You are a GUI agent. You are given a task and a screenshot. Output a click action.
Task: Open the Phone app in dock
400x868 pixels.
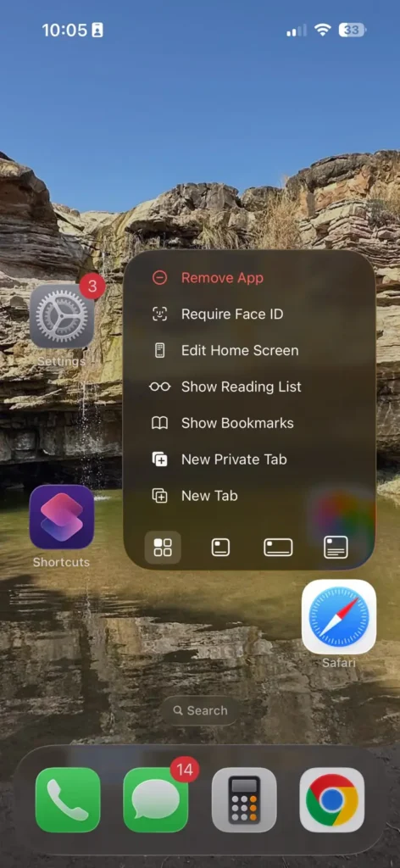[68, 800]
